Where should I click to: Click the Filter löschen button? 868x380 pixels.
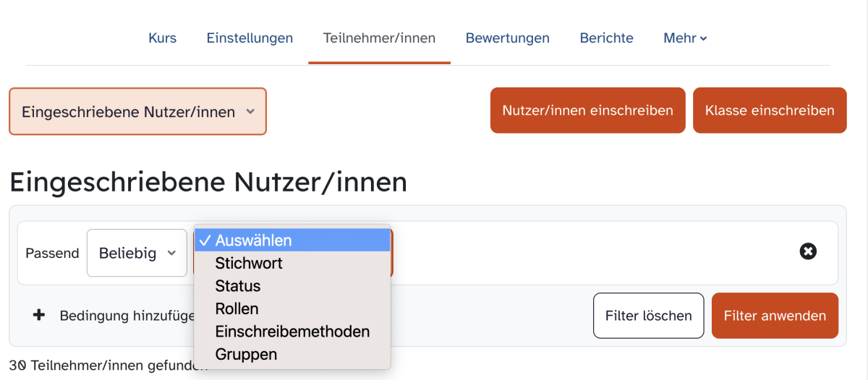coord(648,316)
